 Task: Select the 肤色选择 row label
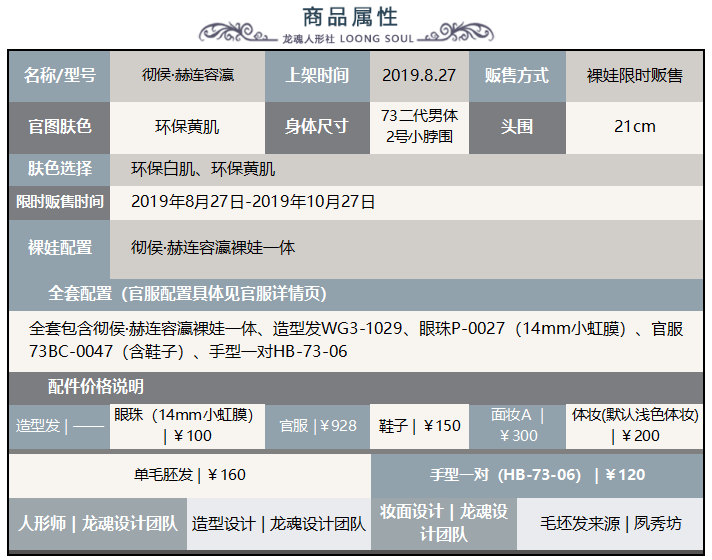click(59, 168)
